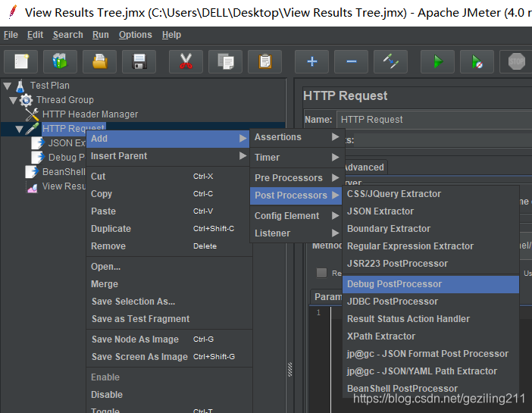Expand the Insert Parent submenu

click(x=168, y=156)
